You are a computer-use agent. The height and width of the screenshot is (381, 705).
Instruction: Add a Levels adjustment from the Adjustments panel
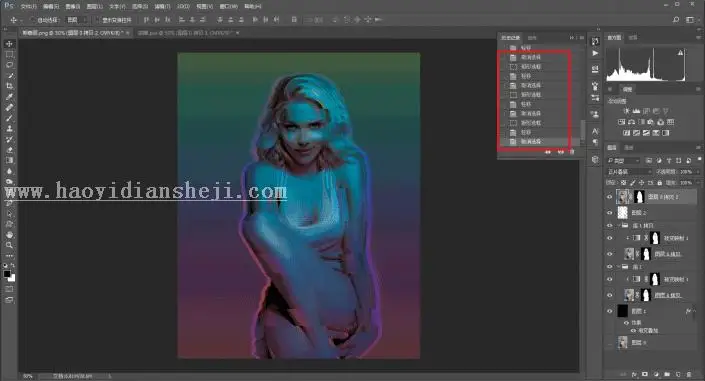pos(636,111)
